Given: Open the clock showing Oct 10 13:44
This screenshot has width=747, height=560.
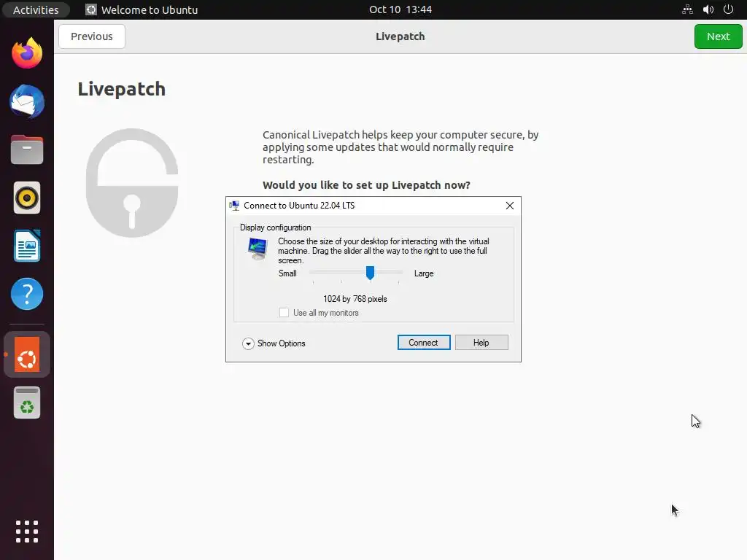Looking at the screenshot, I should 400,9.
